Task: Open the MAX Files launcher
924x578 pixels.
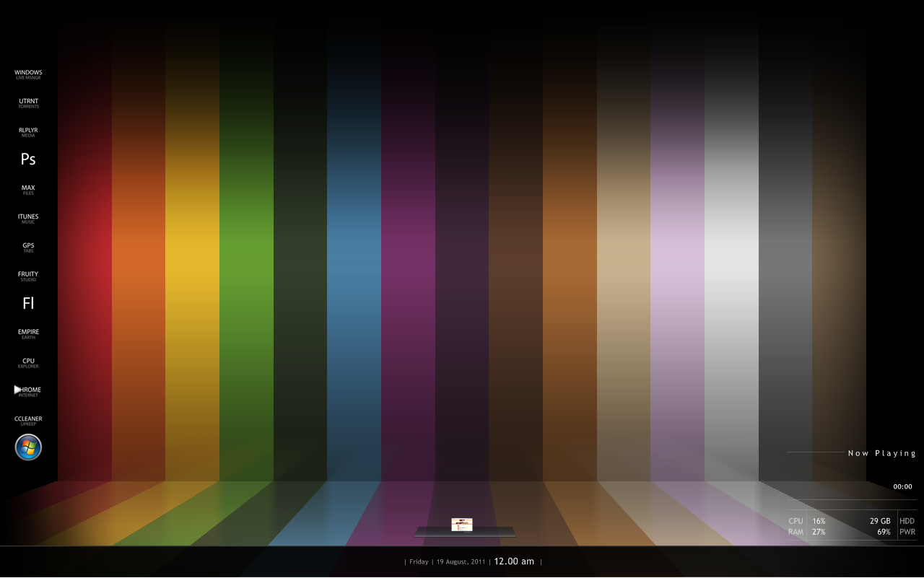Action: [28, 190]
